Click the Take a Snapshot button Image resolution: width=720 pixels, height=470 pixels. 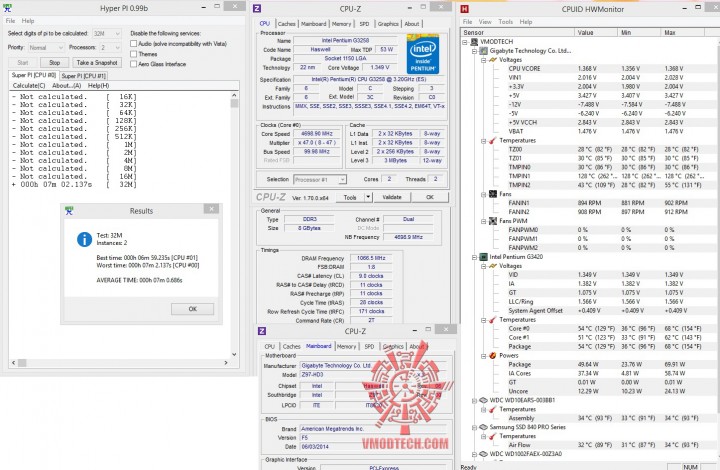[97, 62]
